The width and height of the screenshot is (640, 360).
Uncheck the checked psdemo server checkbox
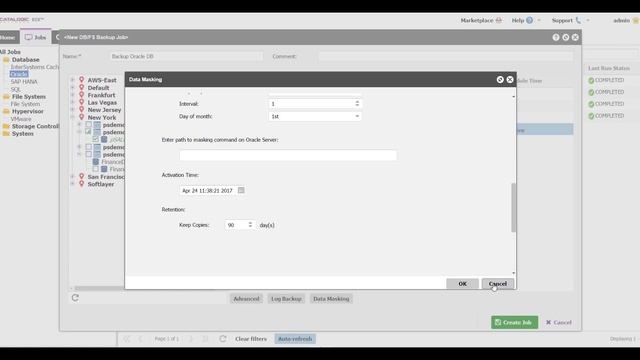[x=88, y=132]
